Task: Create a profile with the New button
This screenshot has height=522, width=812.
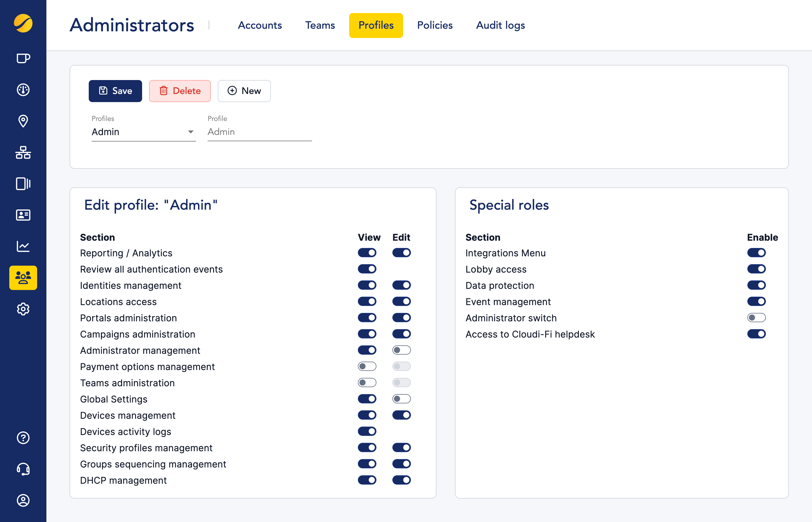Action: (x=244, y=91)
